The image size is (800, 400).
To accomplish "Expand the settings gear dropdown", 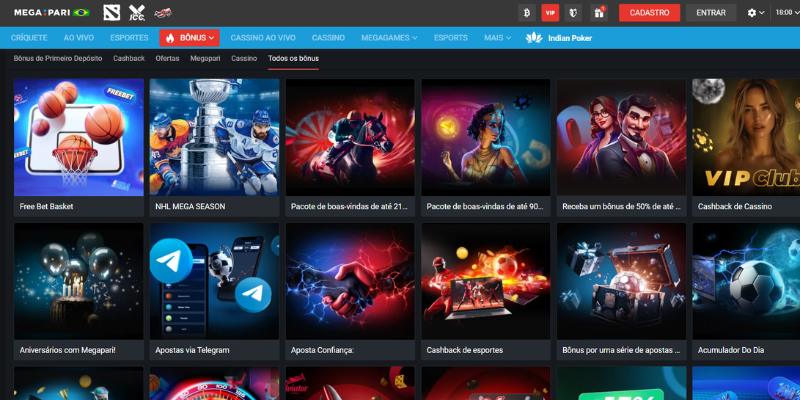I will point(756,13).
